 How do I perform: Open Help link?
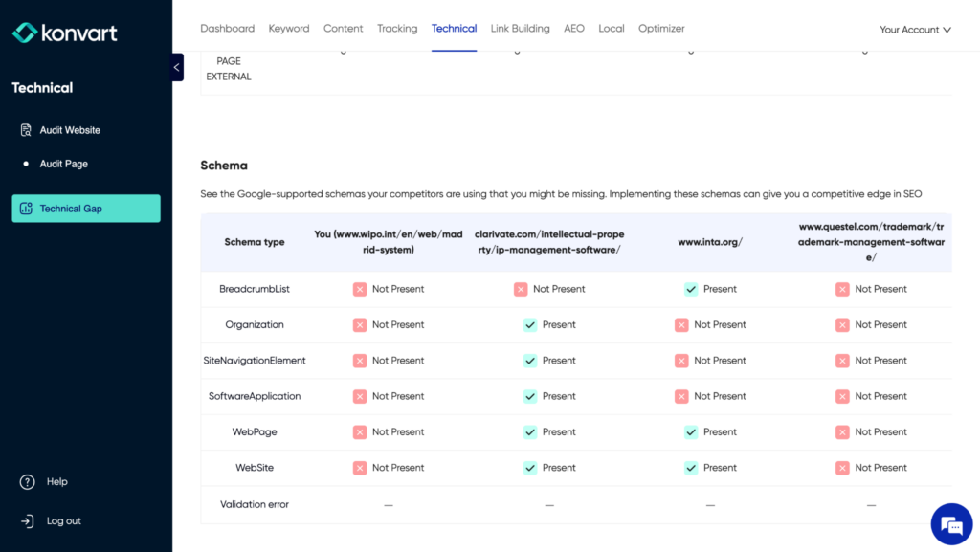point(56,481)
